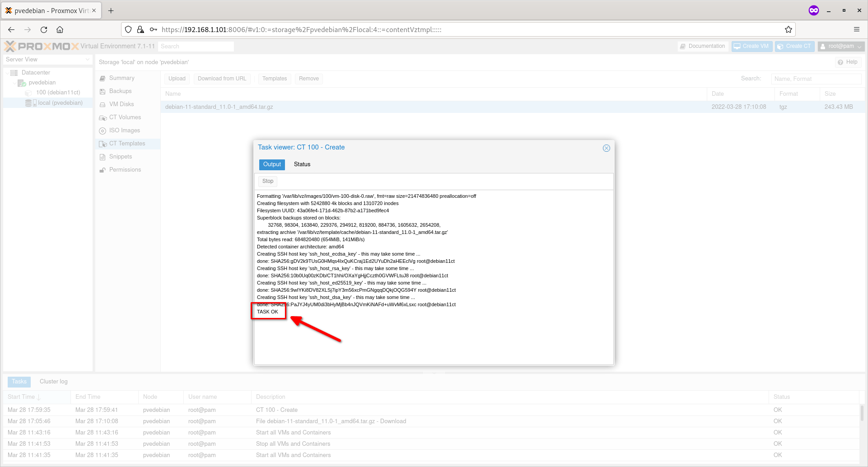868x467 pixels.
Task: Click the Help button
Action: 847,62
